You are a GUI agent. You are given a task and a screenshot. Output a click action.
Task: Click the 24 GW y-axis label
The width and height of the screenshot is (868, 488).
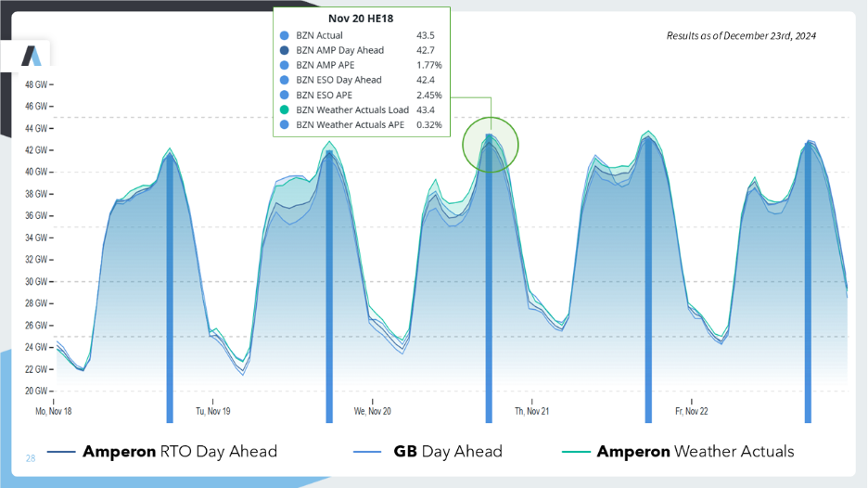point(36,347)
